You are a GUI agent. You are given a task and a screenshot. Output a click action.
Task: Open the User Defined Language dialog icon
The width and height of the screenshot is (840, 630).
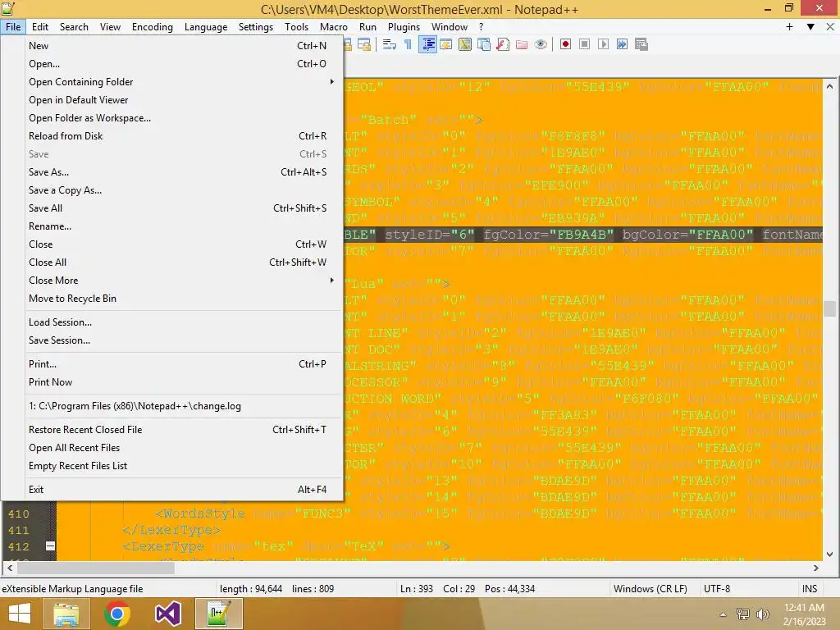(445, 44)
